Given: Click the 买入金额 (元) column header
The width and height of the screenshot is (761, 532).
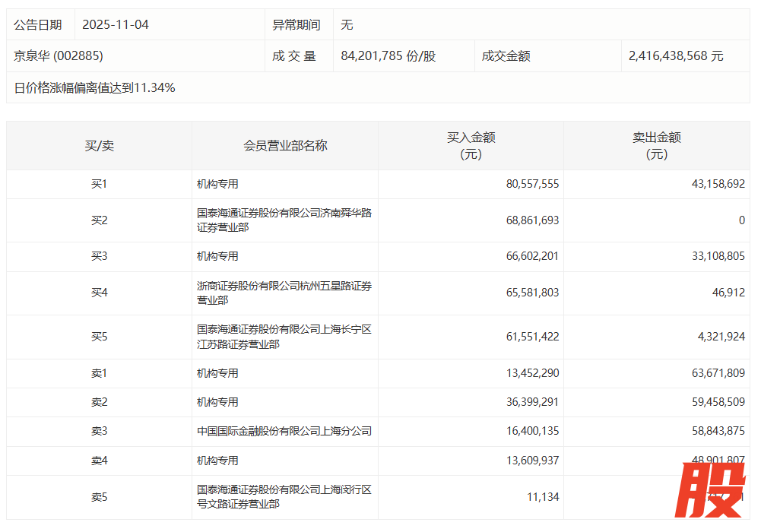Looking at the screenshot, I should tap(471, 145).
